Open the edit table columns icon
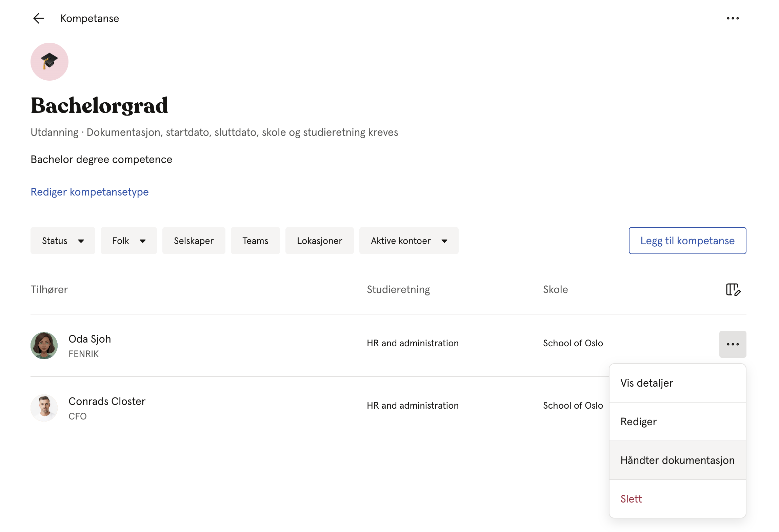This screenshot has height=532, width=779. click(733, 290)
